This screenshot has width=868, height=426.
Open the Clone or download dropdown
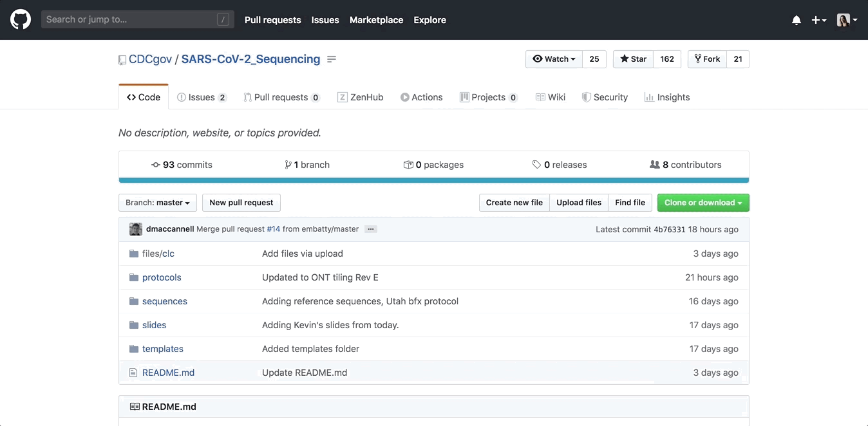(703, 203)
